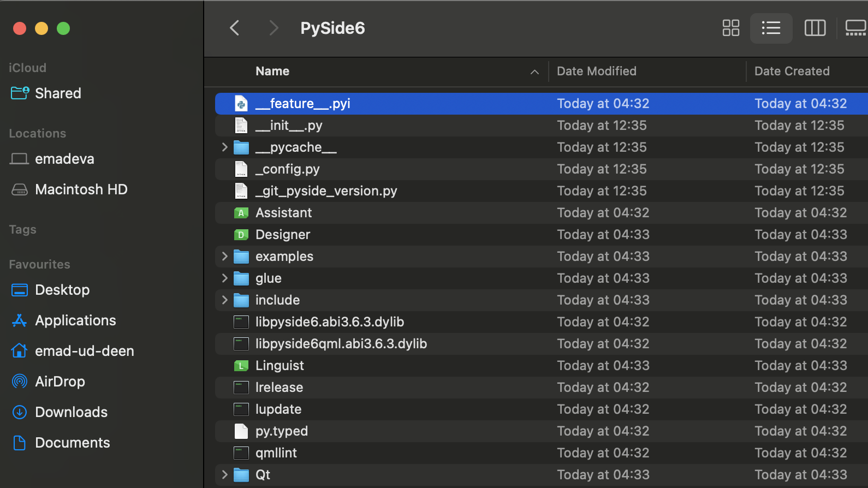Viewport: 868px width, 488px height.
Task: Switch to list view
Action: [771, 28]
